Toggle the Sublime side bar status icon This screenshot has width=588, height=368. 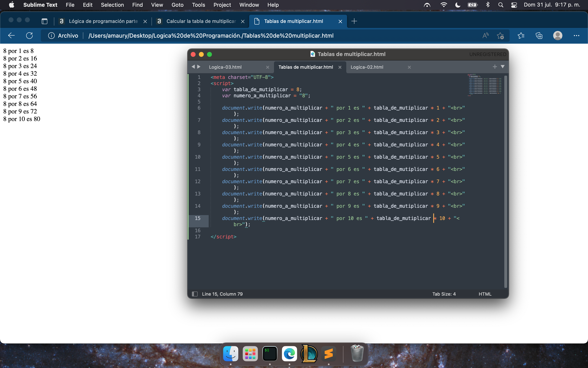point(195,294)
